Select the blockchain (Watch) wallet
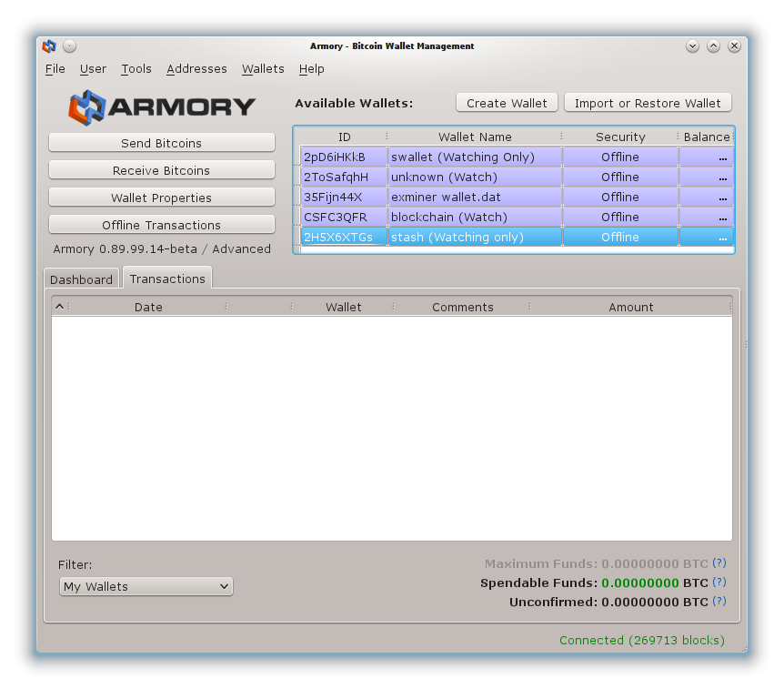The height and width of the screenshot is (689, 784). coord(475,217)
